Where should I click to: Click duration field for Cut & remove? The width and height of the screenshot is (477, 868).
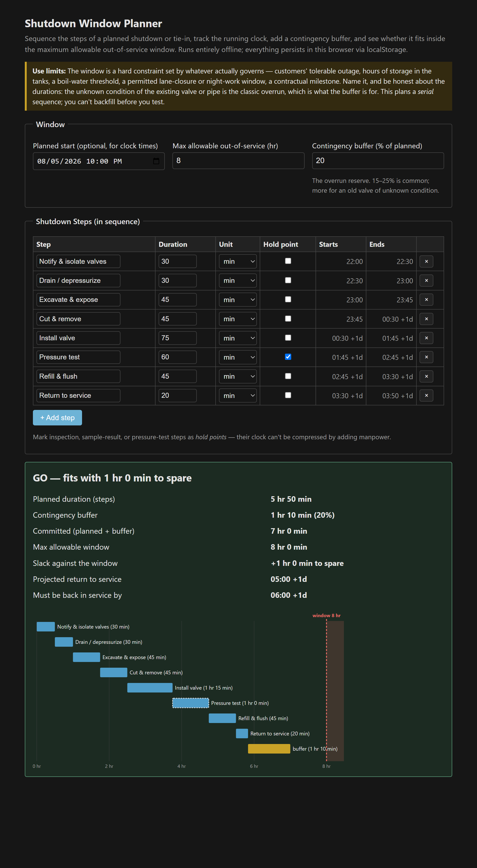[178, 319]
